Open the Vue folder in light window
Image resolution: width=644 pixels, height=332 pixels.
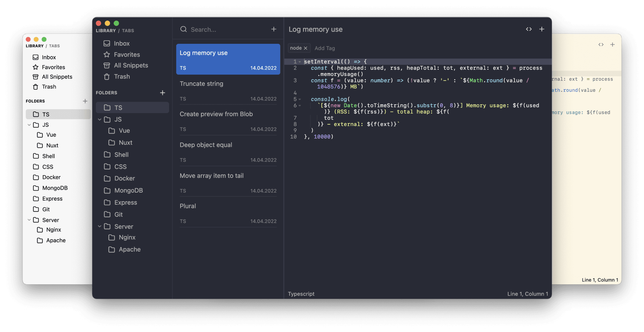tap(47, 135)
